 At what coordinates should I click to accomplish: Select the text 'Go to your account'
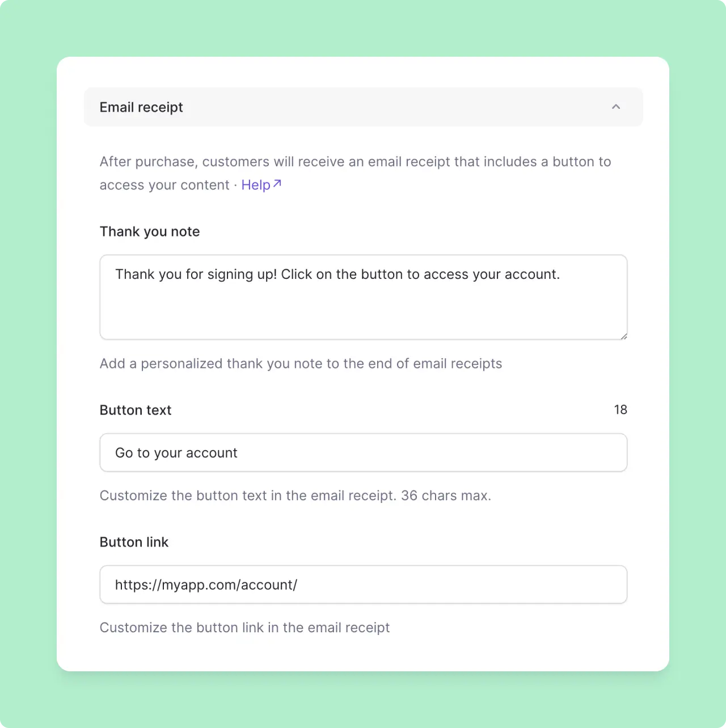pyautogui.click(x=176, y=452)
